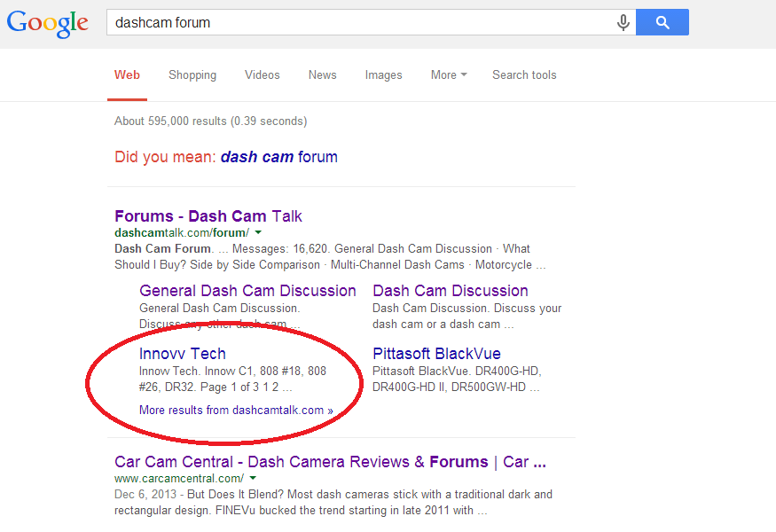Click the 'dash cam forum' suggestion link

tap(279, 157)
